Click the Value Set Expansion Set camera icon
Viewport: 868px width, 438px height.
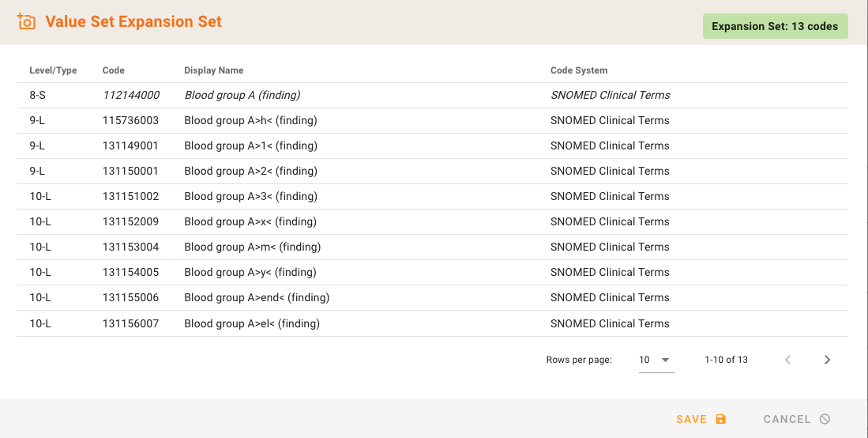pos(26,22)
